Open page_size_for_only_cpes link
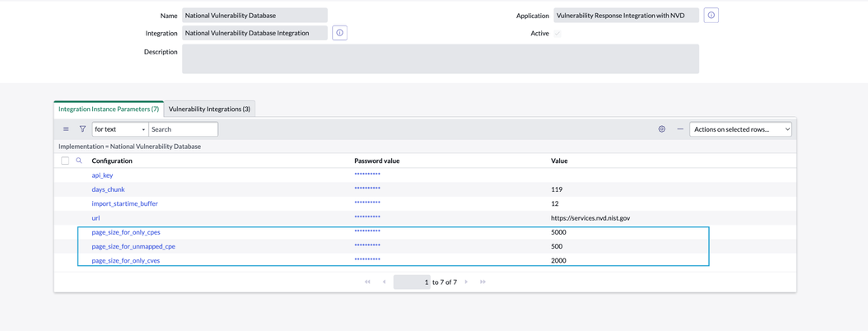Screen dimensions: 868x331 click(x=126, y=232)
